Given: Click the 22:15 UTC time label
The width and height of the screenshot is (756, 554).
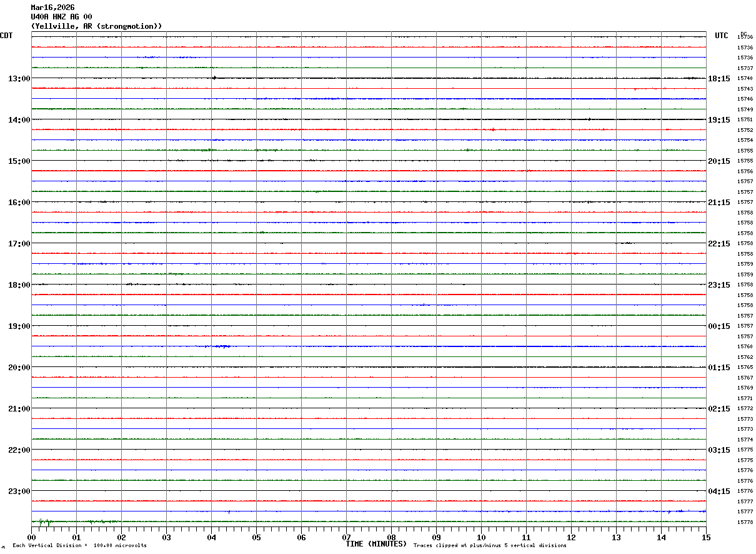Looking at the screenshot, I should point(719,244).
